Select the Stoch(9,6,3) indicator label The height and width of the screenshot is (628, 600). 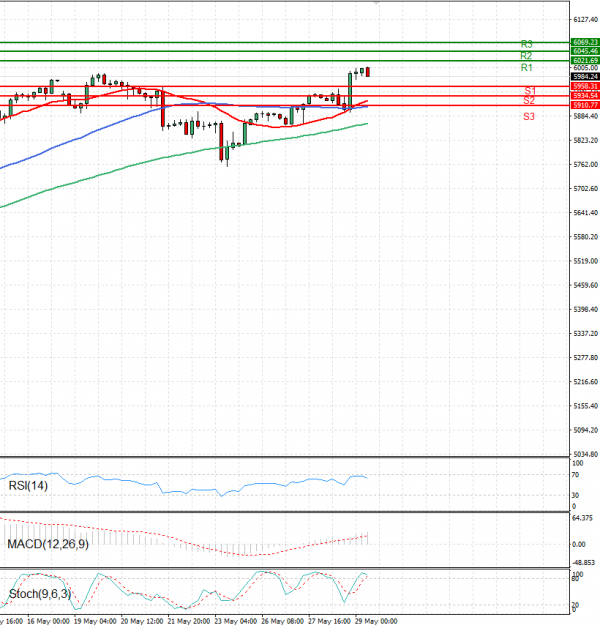click(x=40, y=595)
